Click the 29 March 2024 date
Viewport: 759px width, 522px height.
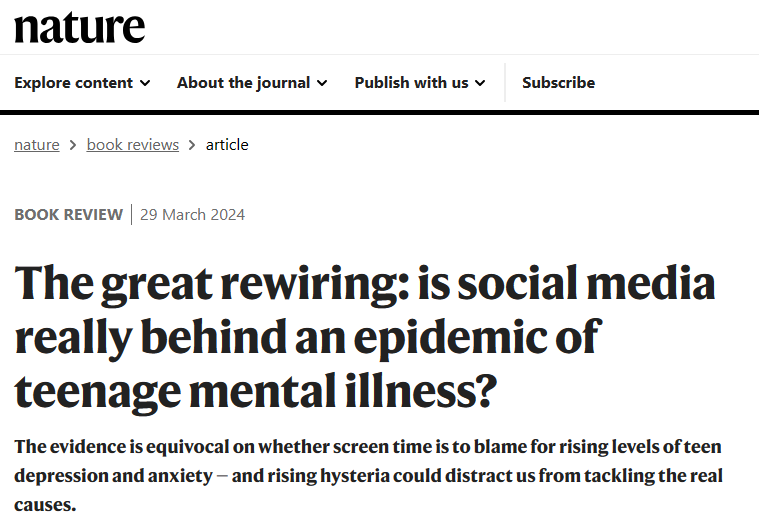192,215
